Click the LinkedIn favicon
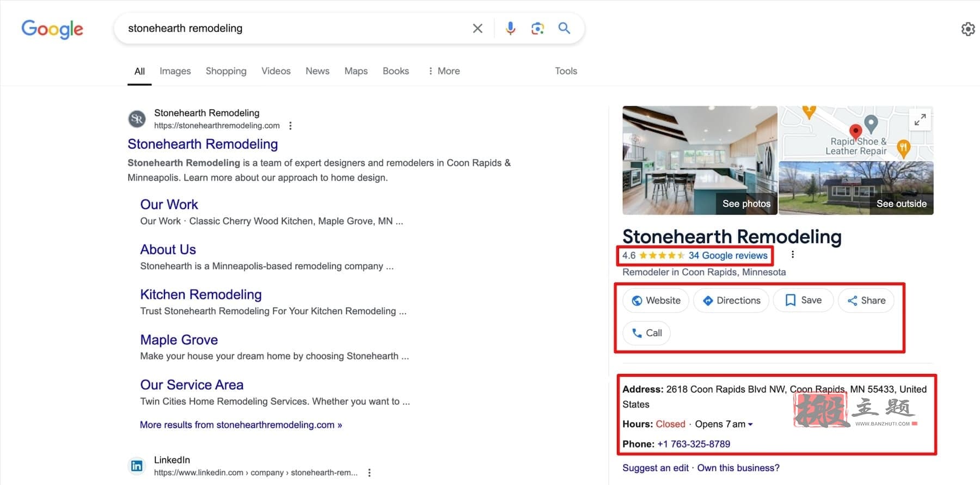 coord(137,466)
